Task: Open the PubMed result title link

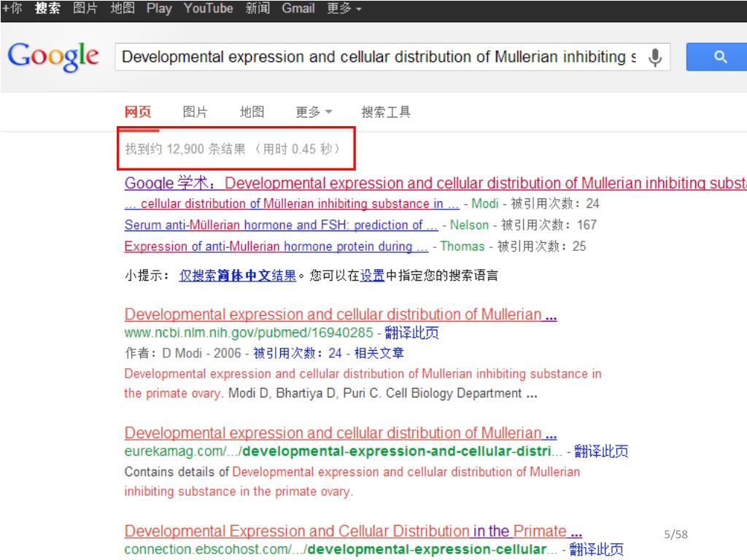Action: click(341, 314)
